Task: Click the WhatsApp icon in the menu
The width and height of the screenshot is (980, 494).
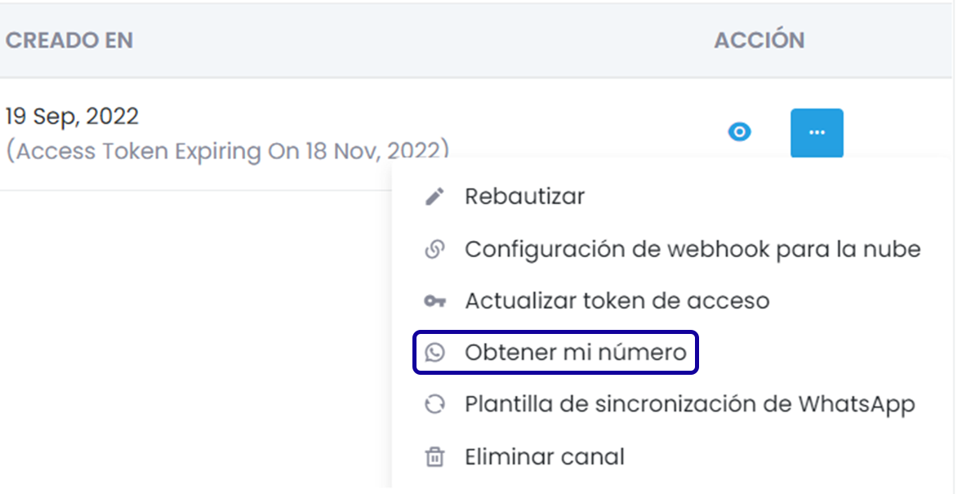Action: pos(435,352)
